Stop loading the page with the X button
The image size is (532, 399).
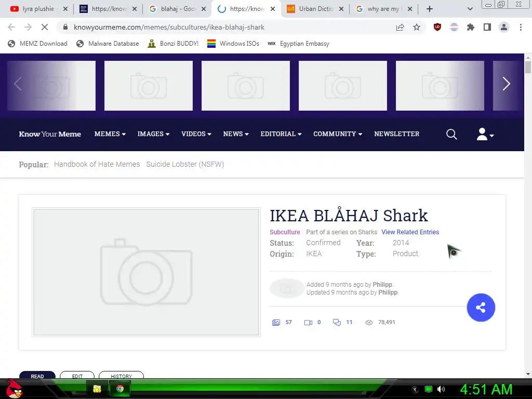click(45, 27)
